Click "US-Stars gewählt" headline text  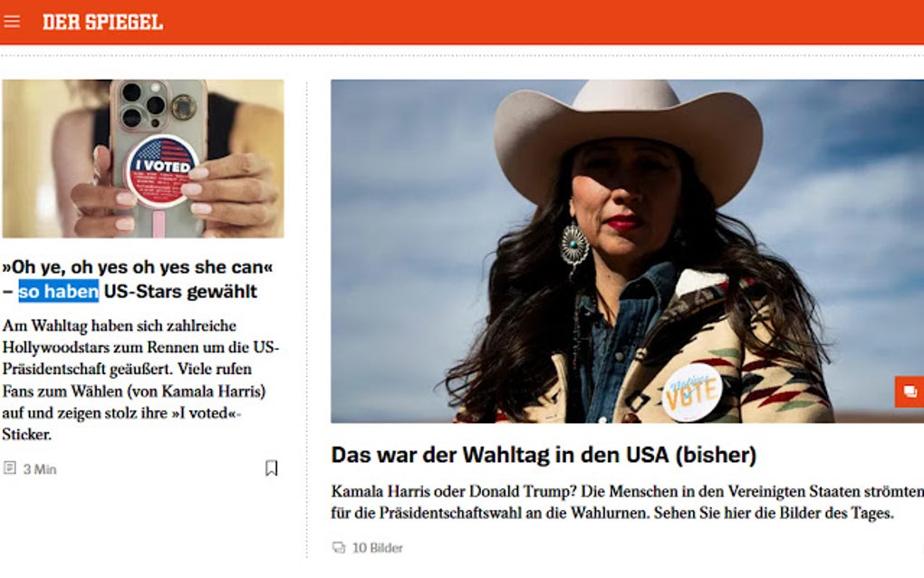tap(180, 291)
